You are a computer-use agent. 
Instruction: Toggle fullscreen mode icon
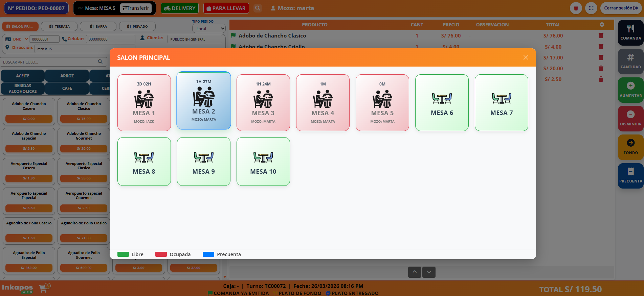click(x=591, y=8)
